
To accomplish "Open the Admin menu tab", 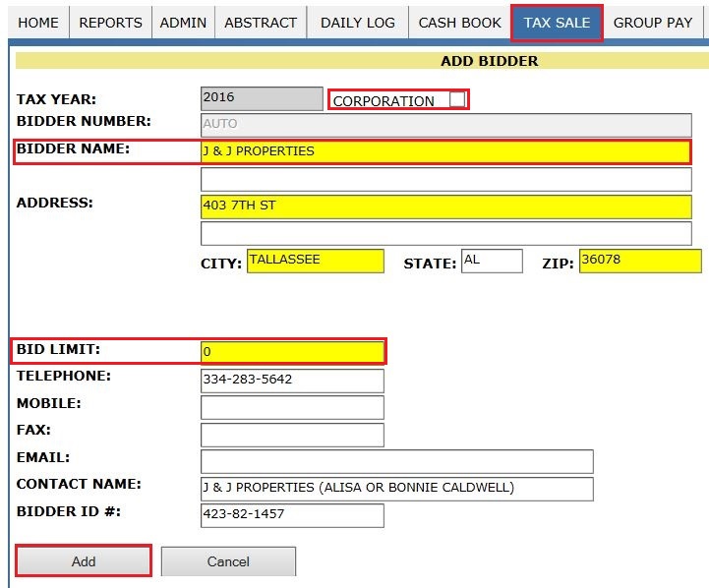I will 182,22.
